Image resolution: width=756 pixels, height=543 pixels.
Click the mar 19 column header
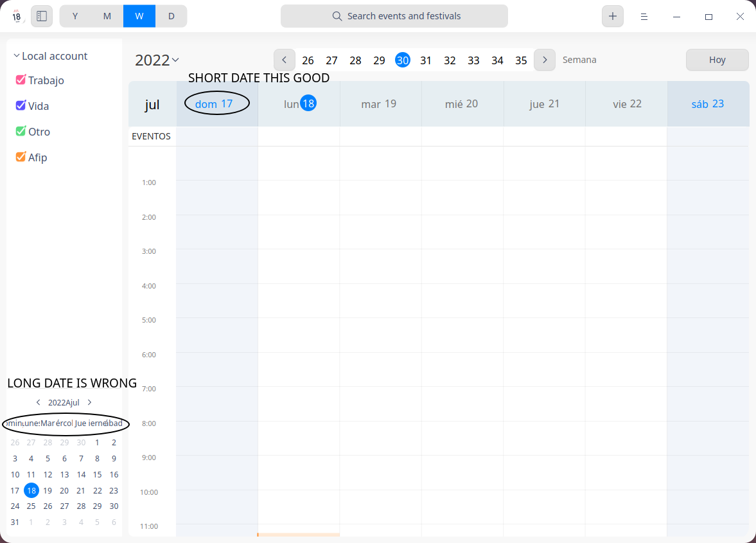click(381, 103)
